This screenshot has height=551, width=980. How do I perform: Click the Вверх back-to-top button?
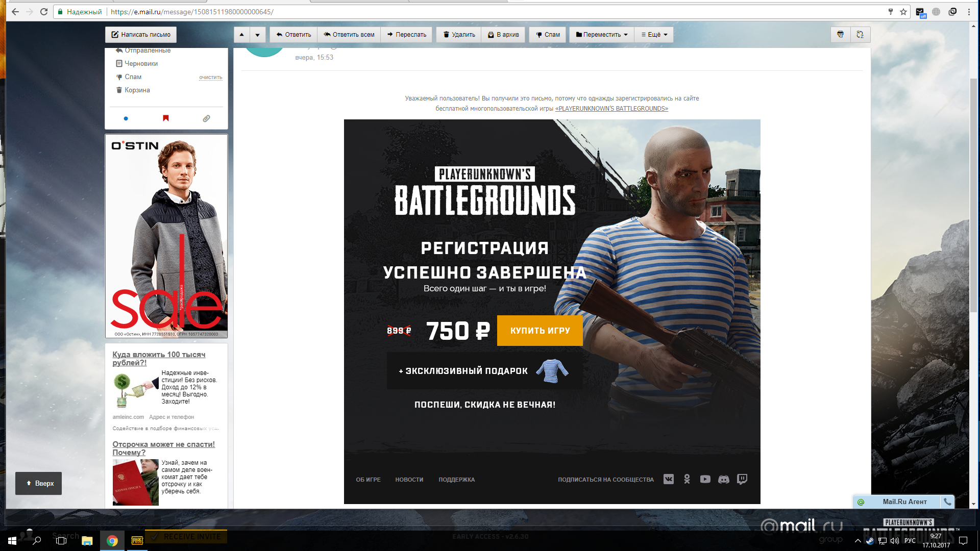pyautogui.click(x=39, y=484)
